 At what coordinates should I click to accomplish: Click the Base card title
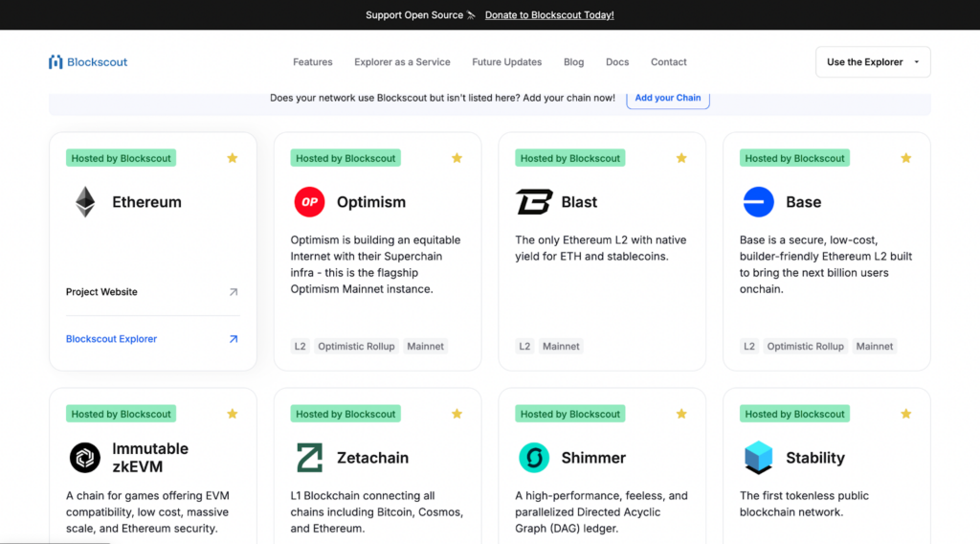pos(803,202)
